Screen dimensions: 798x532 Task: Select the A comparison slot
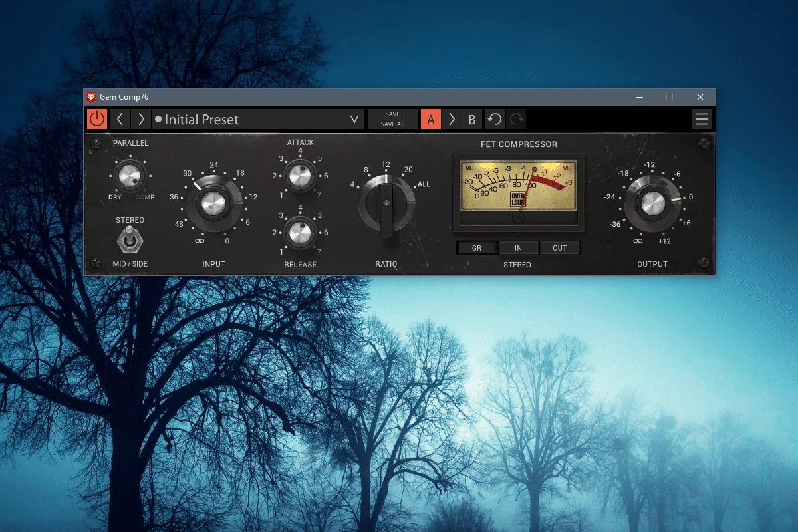click(431, 120)
